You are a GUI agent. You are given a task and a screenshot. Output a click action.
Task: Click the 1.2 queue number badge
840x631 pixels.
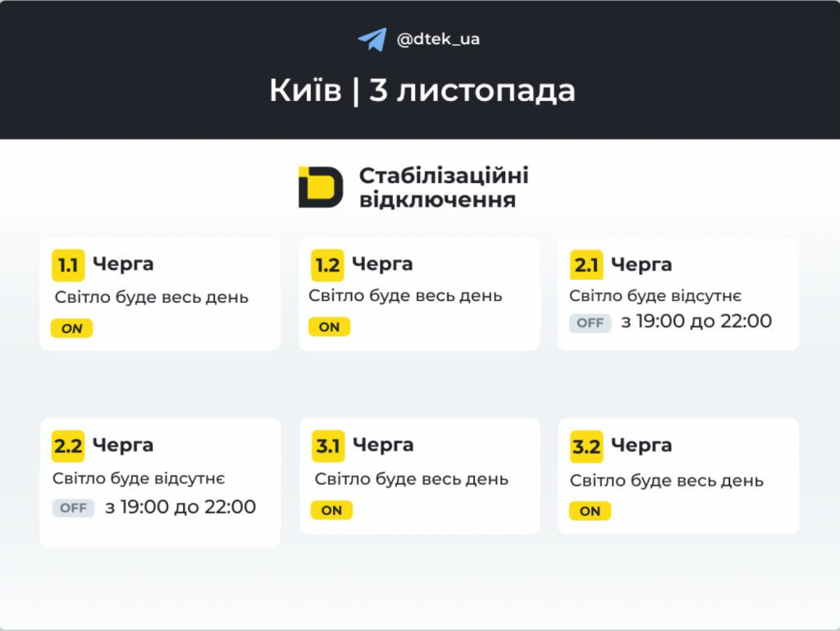(327, 265)
